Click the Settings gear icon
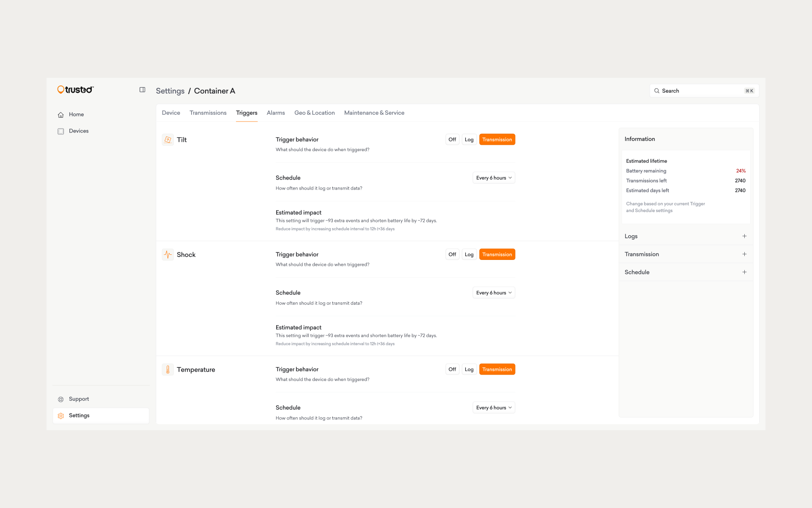 tap(61, 416)
